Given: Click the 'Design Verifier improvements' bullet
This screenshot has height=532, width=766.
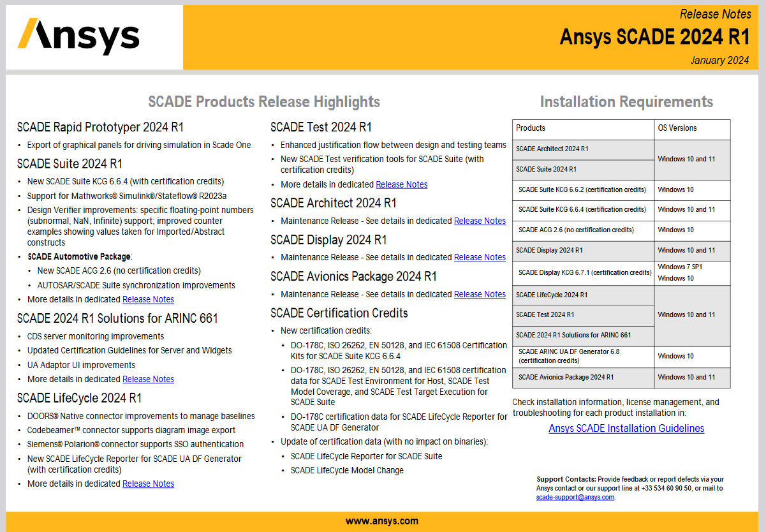Looking at the screenshot, I should 140,226.
